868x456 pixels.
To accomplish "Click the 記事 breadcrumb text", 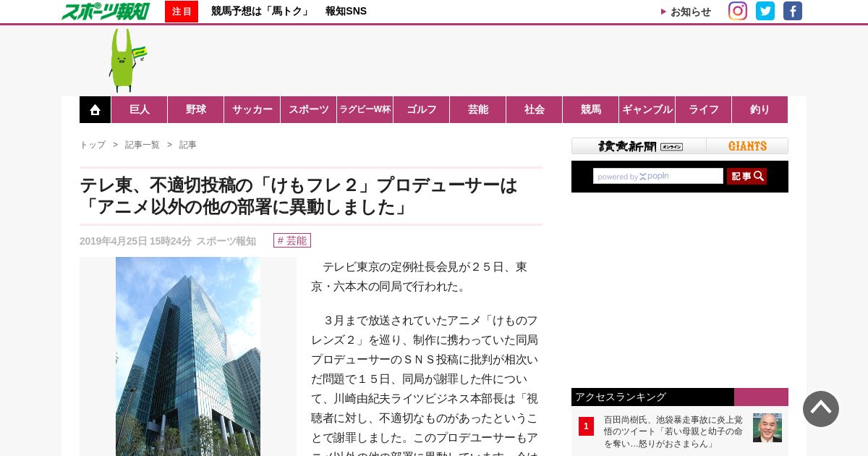I will 188,145.
